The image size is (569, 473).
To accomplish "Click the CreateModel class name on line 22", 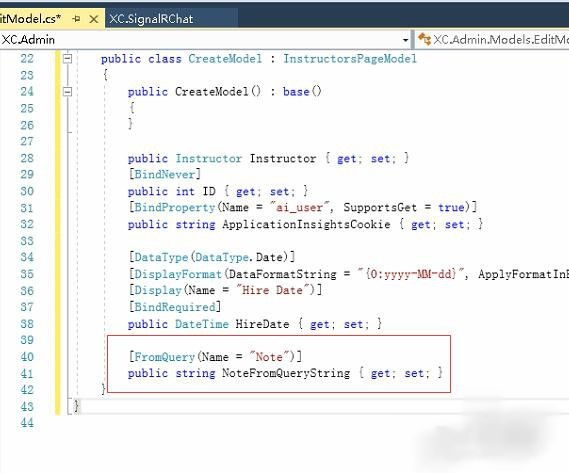I will tap(225, 58).
